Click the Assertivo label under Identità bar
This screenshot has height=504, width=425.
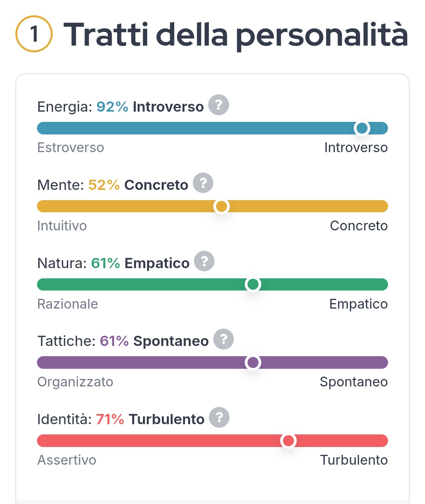[67, 460]
